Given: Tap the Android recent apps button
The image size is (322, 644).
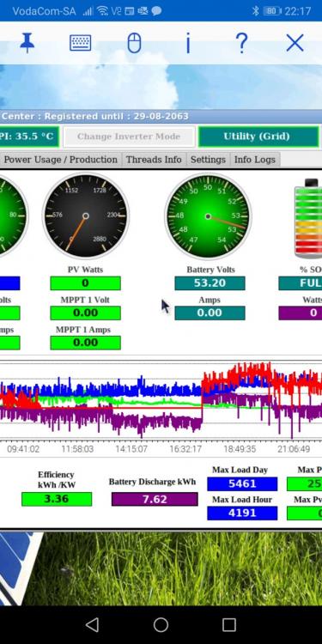Looking at the screenshot, I should (229, 625).
